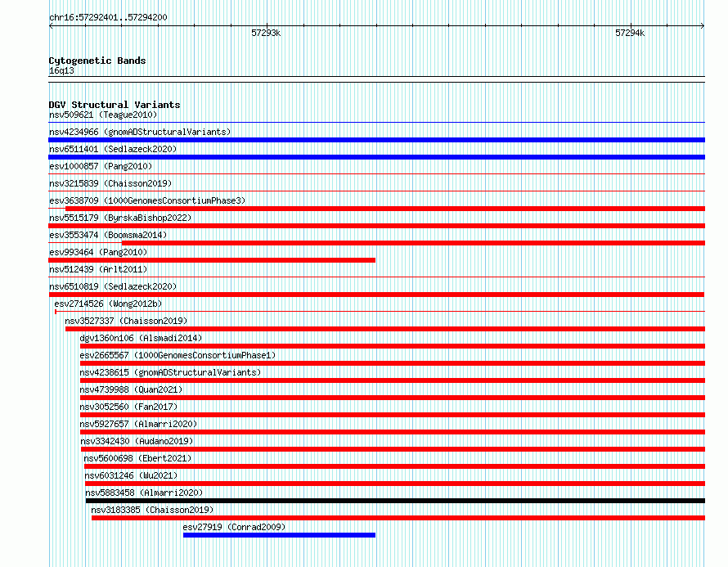Open nsv6511401 (Sedlazeck2020) variant label

pos(113,149)
